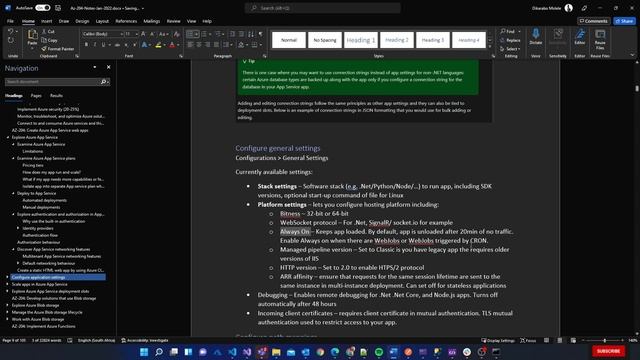Toggle underline formatting
This screenshot has width=640, height=360.
(x=103, y=44)
